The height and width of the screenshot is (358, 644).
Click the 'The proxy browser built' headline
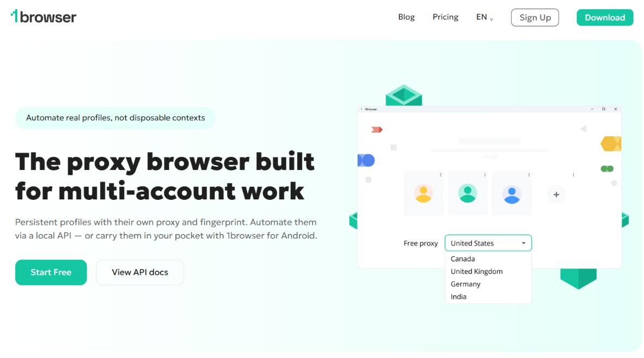pos(165,177)
